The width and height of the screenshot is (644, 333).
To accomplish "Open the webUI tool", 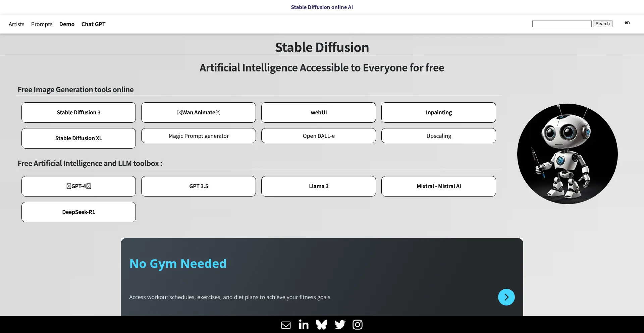I will tap(319, 112).
